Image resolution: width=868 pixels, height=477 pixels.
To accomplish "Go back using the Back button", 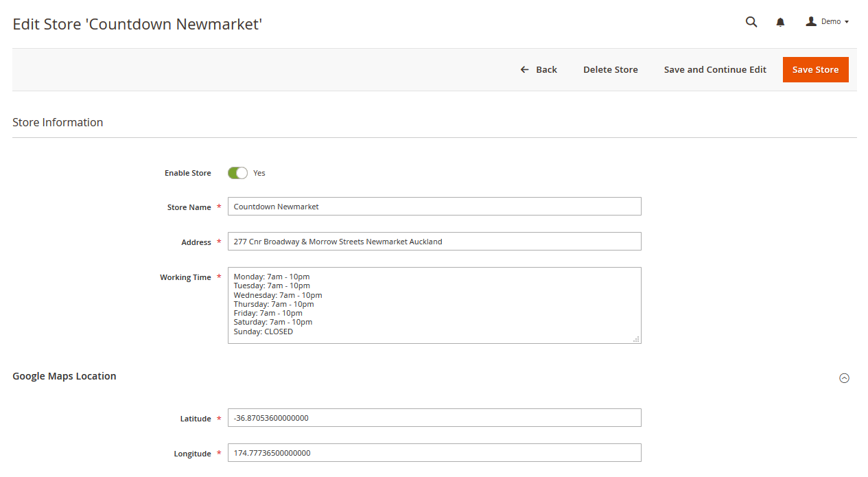I will pos(539,69).
